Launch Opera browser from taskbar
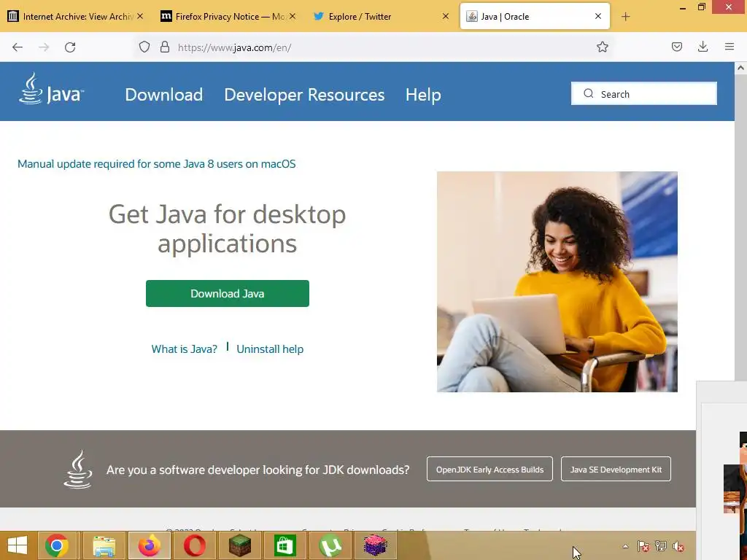 pyautogui.click(x=194, y=545)
